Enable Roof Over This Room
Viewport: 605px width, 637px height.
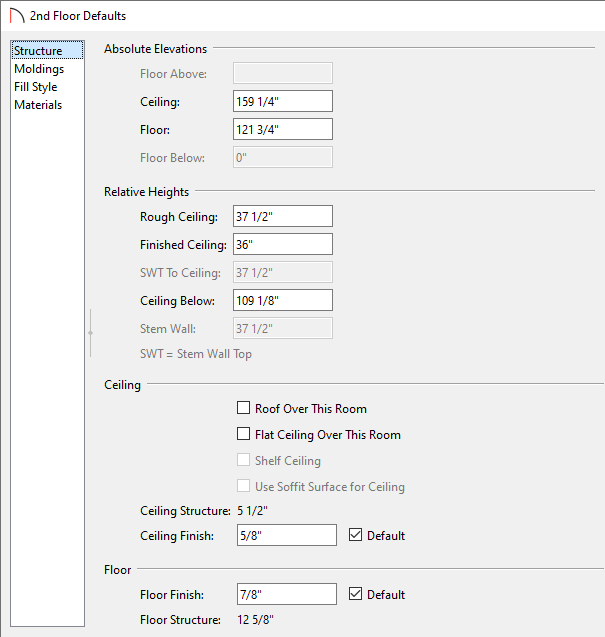tap(243, 408)
